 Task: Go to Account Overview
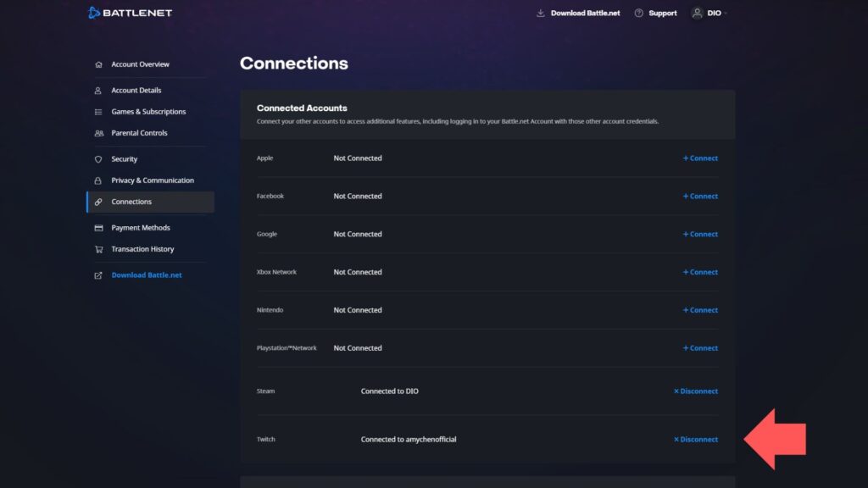tap(140, 64)
